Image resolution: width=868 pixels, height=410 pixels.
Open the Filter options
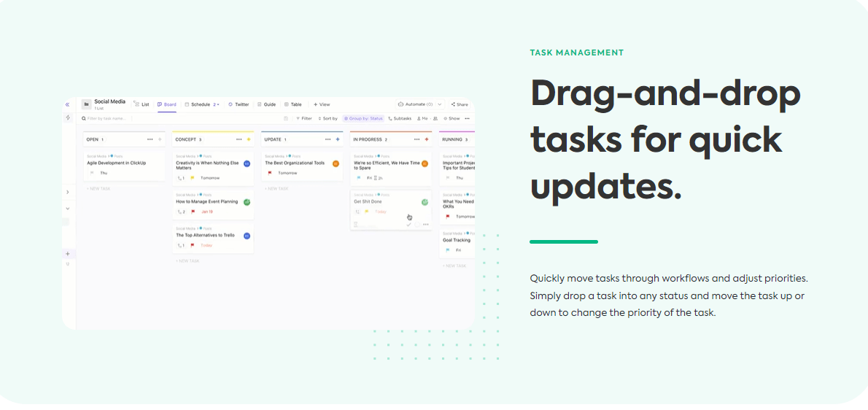coord(304,118)
